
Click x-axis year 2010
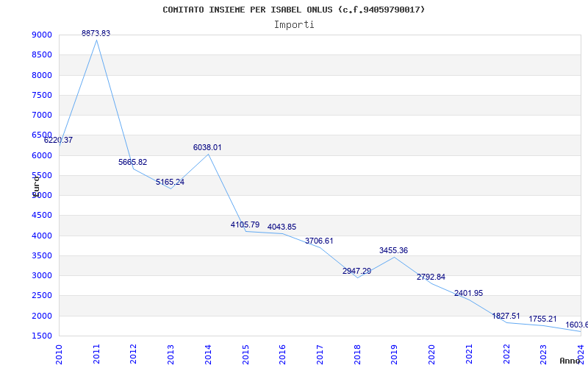coord(59,354)
